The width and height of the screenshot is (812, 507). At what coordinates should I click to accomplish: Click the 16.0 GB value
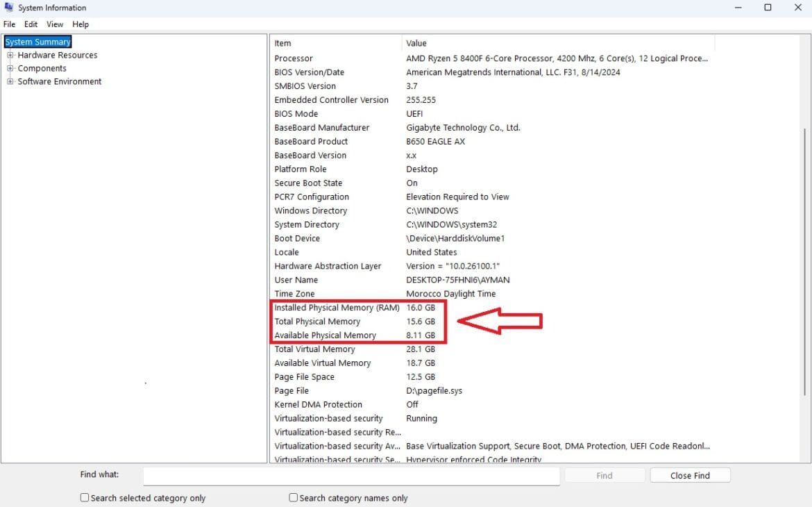tap(421, 308)
